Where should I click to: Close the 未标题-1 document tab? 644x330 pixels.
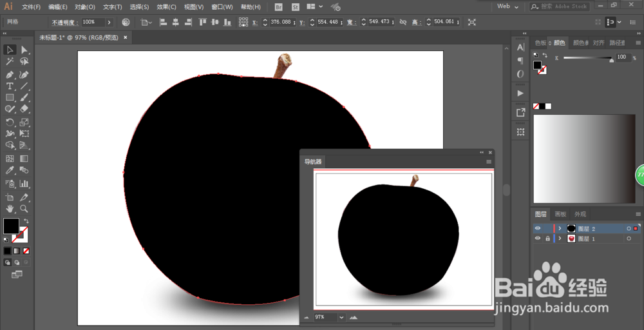coord(126,37)
